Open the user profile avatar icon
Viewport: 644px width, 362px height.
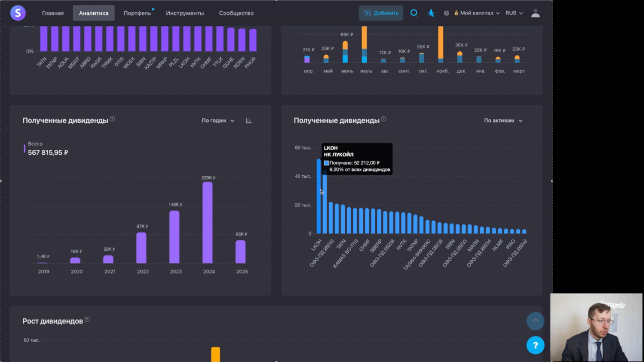[535, 13]
